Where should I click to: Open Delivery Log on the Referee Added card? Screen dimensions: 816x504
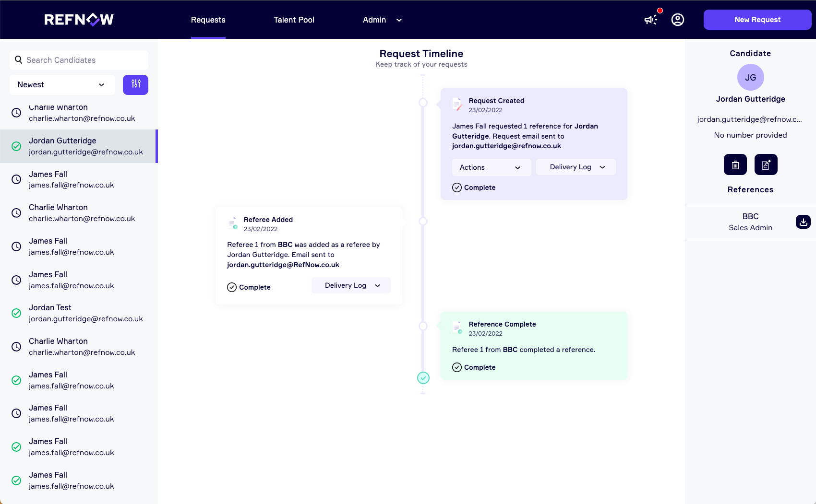pos(351,285)
